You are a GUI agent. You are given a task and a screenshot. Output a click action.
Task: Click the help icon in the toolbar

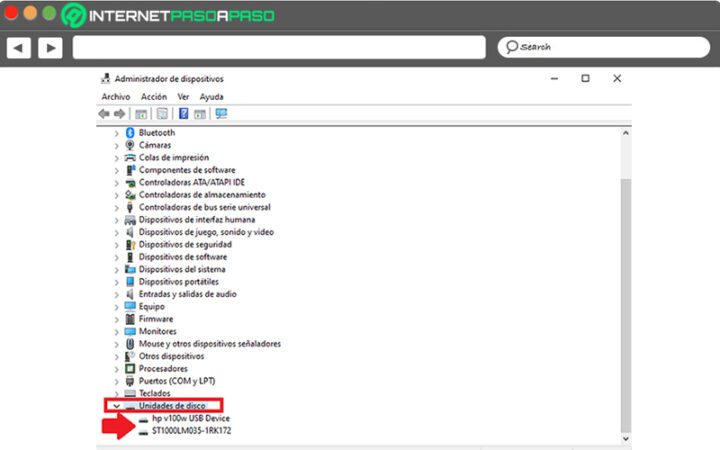[x=184, y=114]
